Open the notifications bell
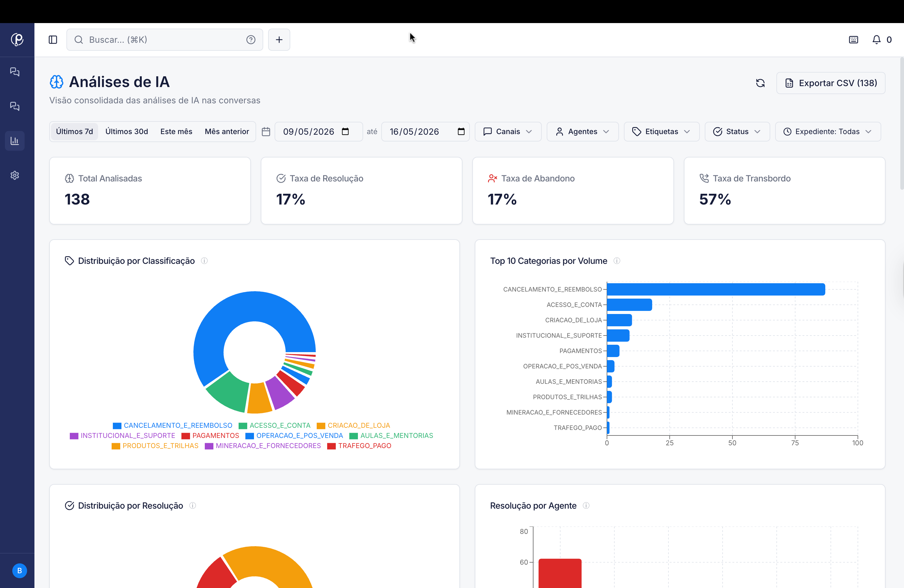904x588 pixels. 877,39
